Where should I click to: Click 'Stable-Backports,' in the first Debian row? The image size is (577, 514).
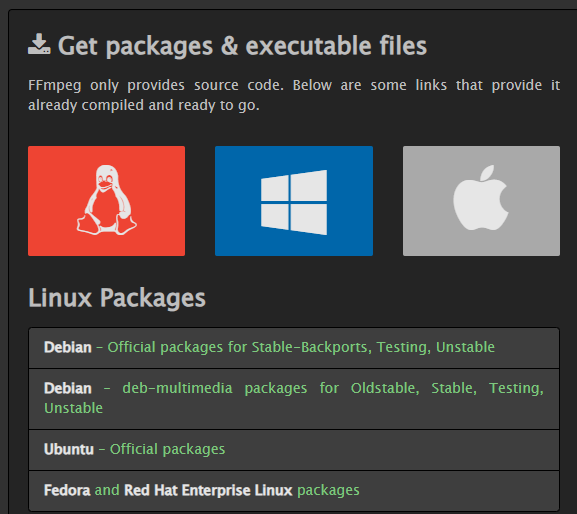[312, 347]
